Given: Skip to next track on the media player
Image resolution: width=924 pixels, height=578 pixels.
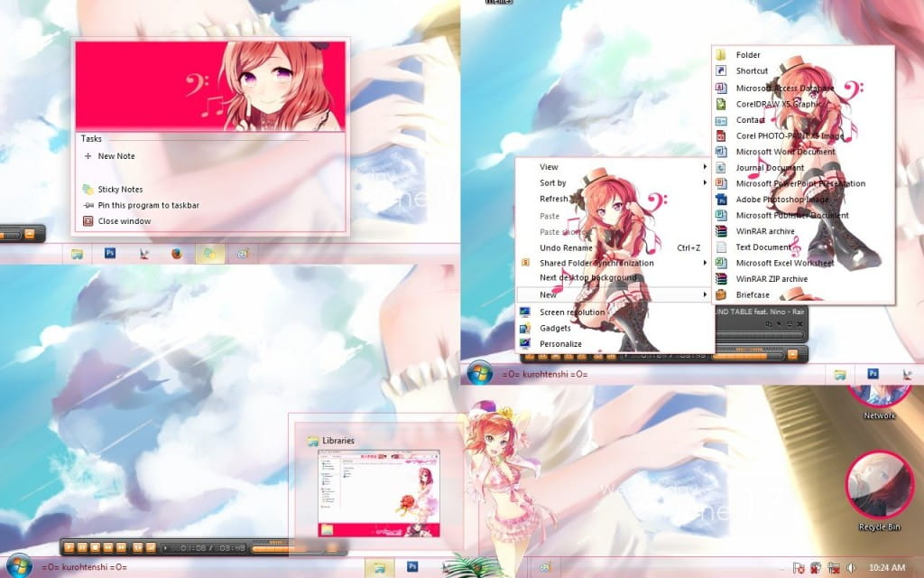Looking at the screenshot, I should coord(120,546).
